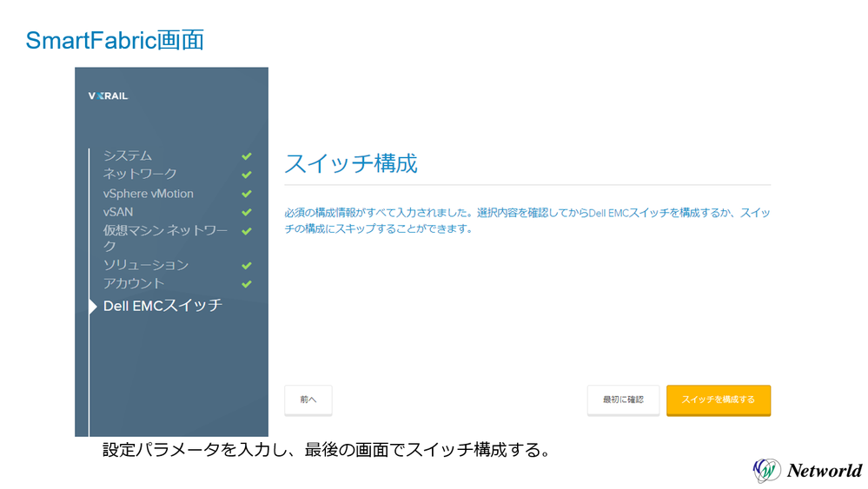Go to the vSphere vMotion step

click(149, 194)
